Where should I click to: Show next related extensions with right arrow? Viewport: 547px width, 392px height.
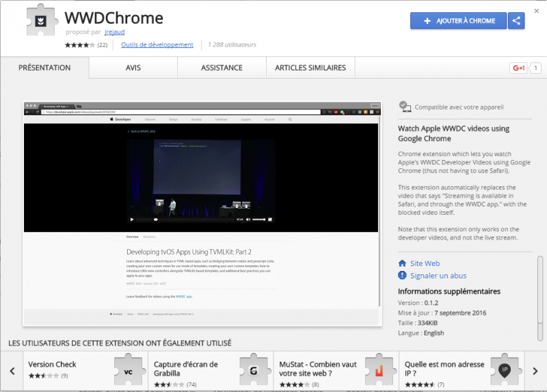click(535, 371)
